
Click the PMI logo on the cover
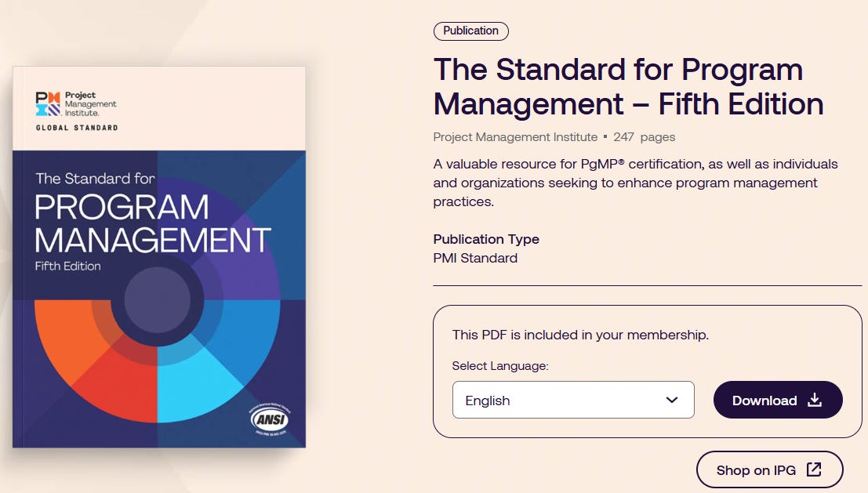coord(76,104)
